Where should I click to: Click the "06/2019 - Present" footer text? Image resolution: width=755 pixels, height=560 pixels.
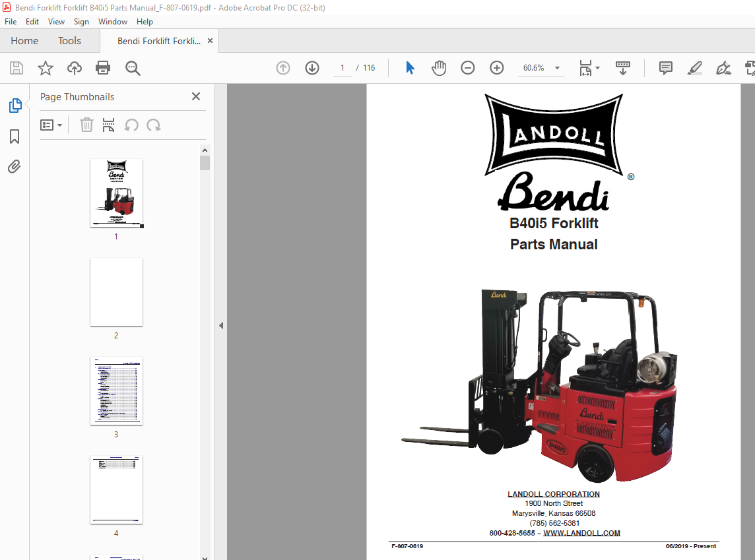click(x=691, y=546)
